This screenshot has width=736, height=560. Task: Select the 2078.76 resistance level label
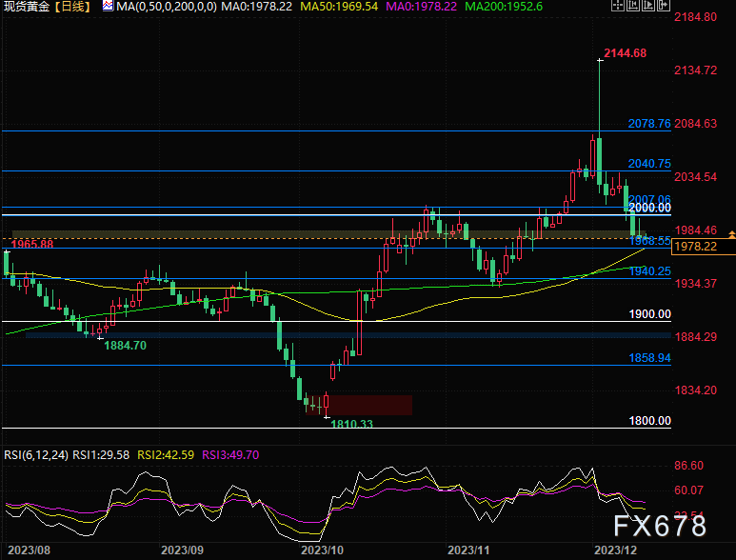[649, 124]
